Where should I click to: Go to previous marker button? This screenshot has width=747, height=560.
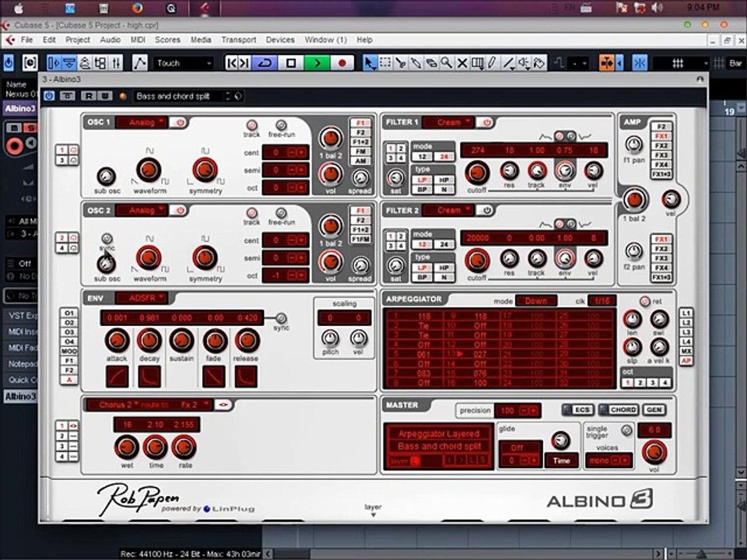[x=232, y=63]
